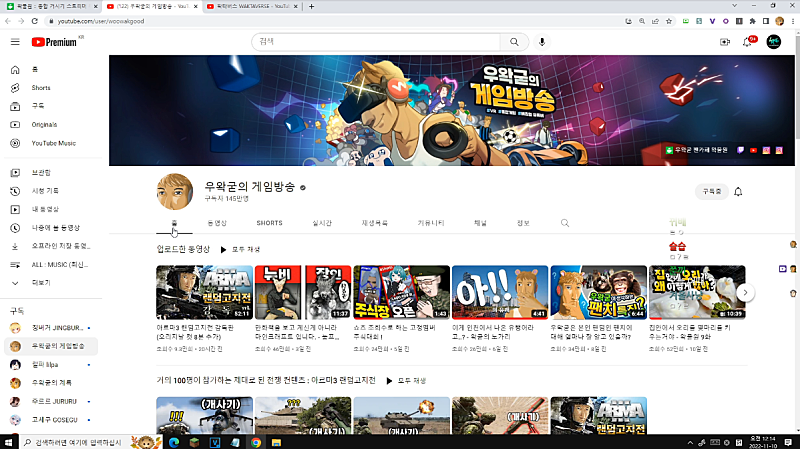Click 모두 재생 next to 업로드한 동영상
The width and height of the screenshot is (800, 449).
tap(240, 249)
